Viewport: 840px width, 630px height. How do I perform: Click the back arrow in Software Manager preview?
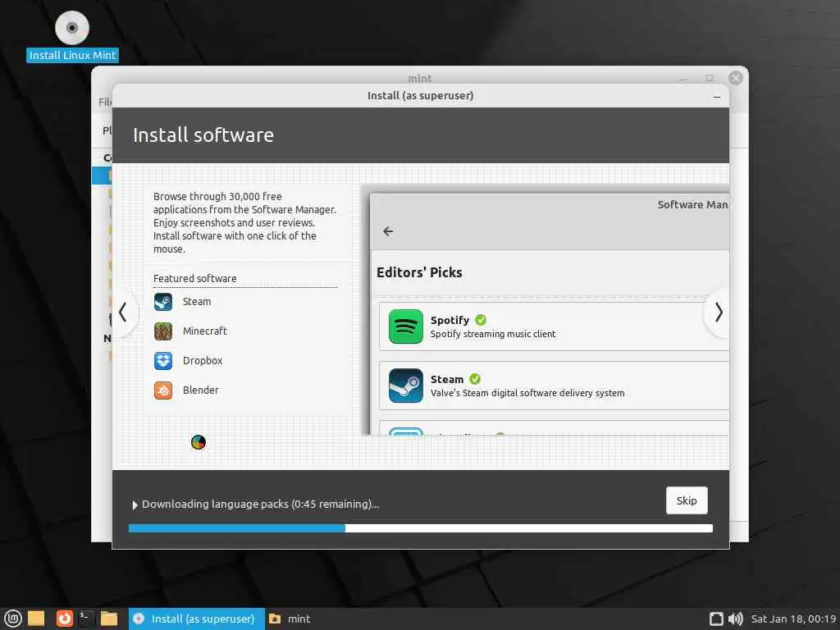pyautogui.click(x=388, y=231)
